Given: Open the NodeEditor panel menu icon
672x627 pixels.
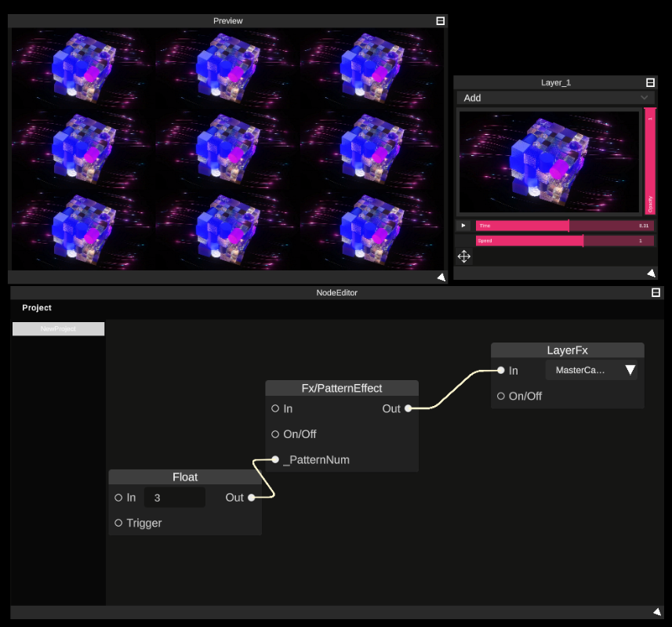Looking at the screenshot, I should pyautogui.click(x=656, y=292).
